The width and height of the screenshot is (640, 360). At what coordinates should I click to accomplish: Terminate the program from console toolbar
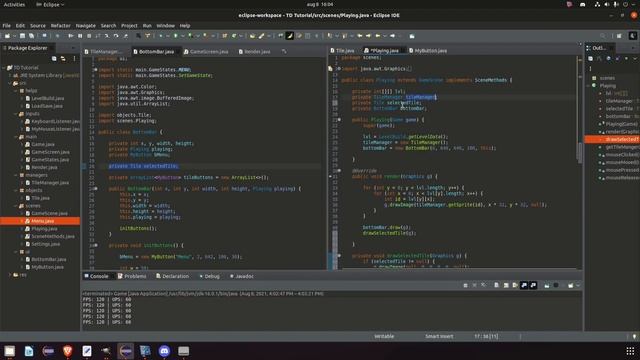tap(465, 285)
